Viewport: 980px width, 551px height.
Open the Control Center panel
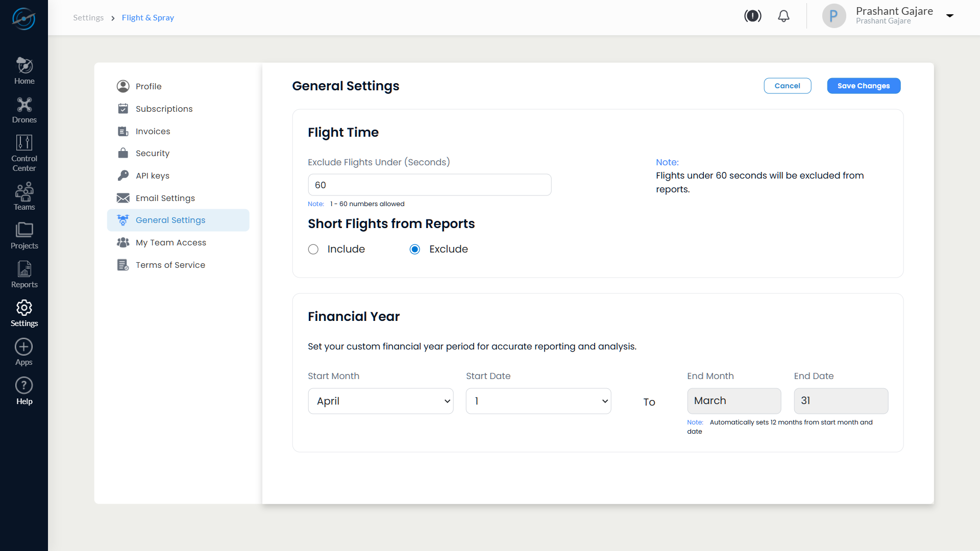tap(24, 153)
